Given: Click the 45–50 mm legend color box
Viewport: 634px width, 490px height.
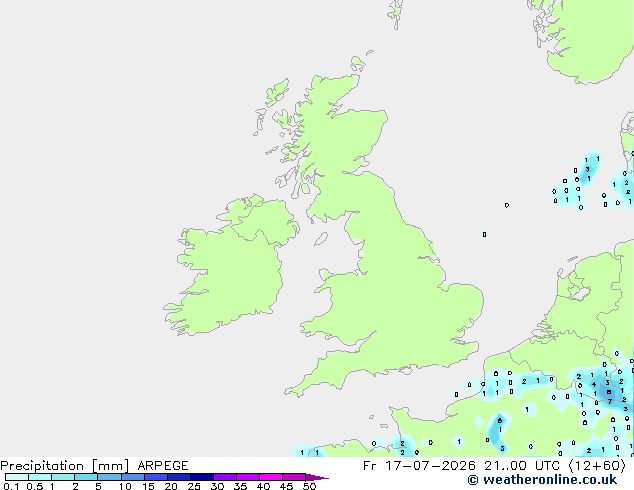Looking at the screenshot, I should coord(294,477).
